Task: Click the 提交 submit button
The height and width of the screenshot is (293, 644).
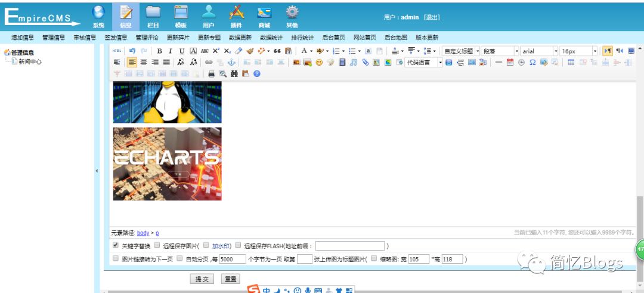Action: coord(202,279)
